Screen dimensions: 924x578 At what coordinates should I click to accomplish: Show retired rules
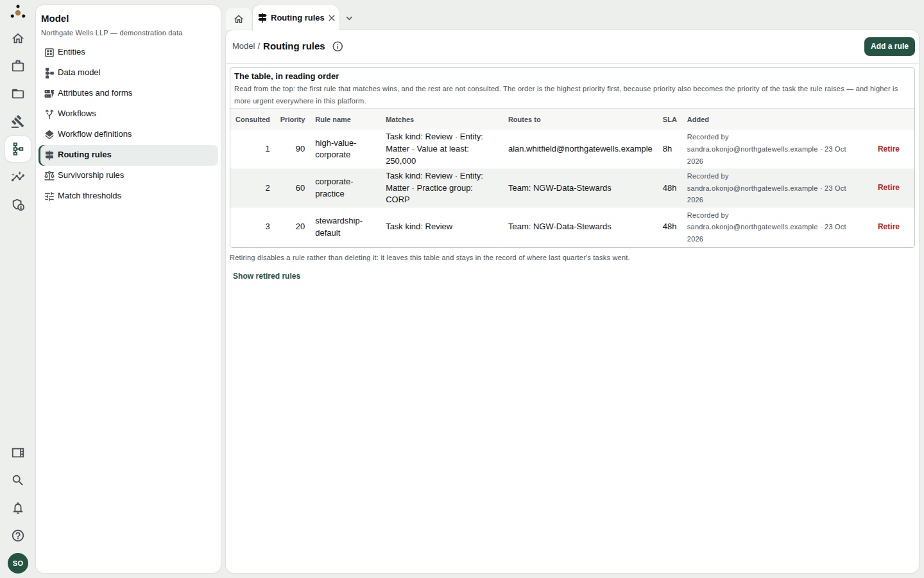[x=266, y=276]
